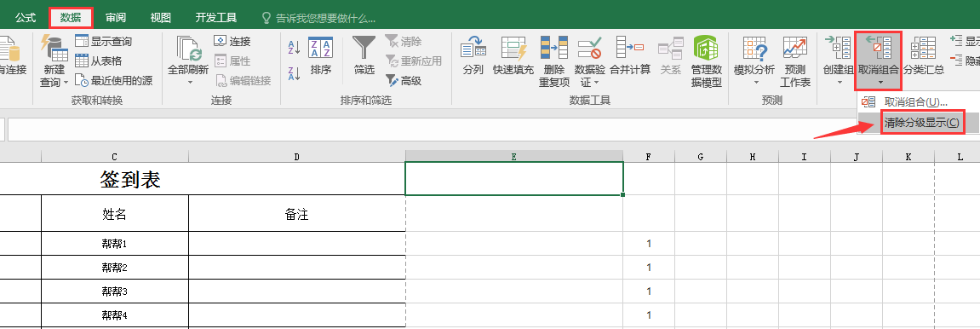Open the 新建查询 query button

pyautogui.click(x=55, y=60)
